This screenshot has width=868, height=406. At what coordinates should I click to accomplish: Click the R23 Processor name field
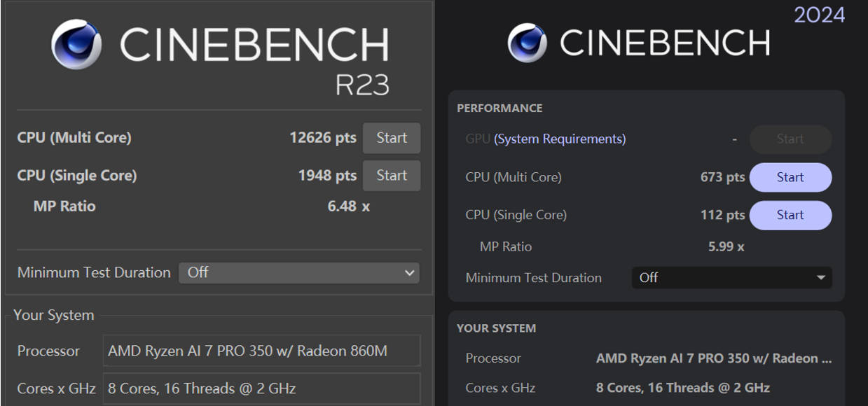[261, 351]
